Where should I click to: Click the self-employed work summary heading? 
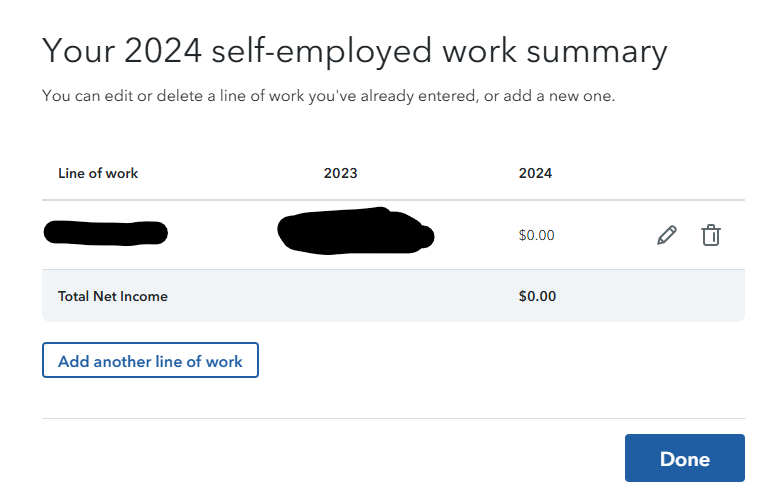coord(354,51)
